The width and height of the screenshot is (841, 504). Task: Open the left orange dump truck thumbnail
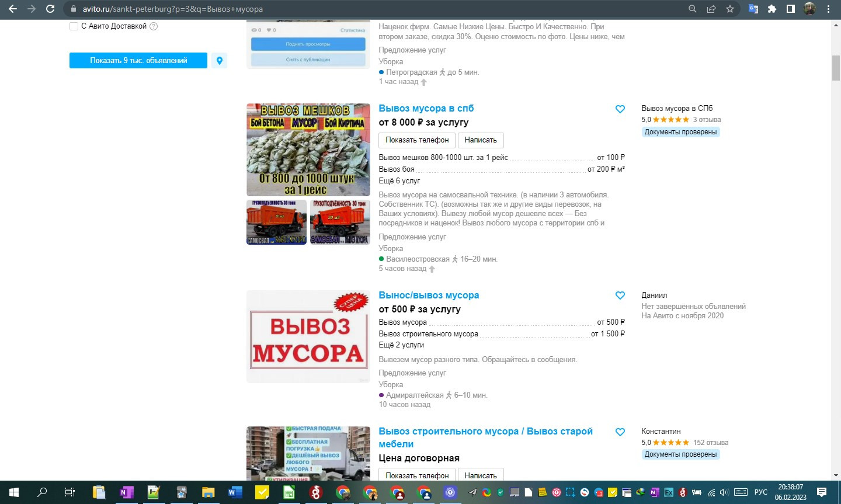(x=276, y=223)
